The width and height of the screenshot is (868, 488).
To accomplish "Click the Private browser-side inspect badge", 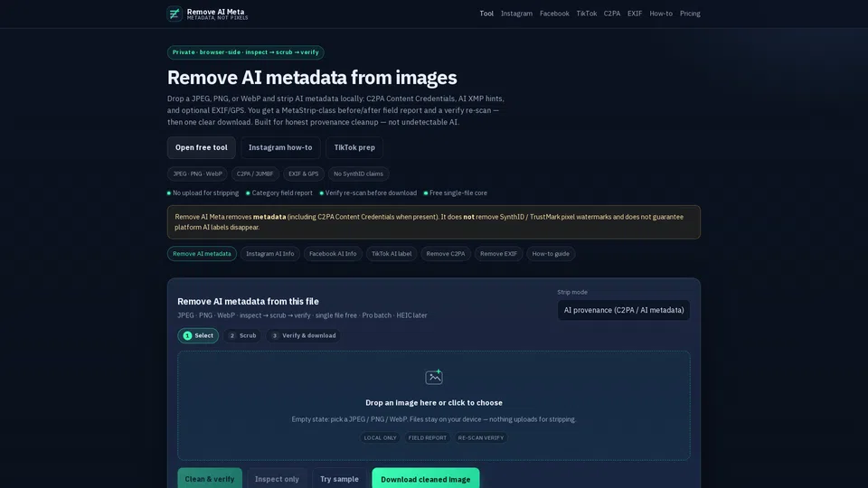I will [246, 52].
